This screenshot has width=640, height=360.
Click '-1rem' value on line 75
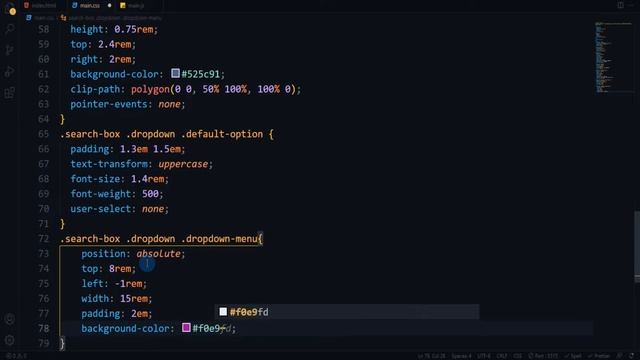(128, 284)
